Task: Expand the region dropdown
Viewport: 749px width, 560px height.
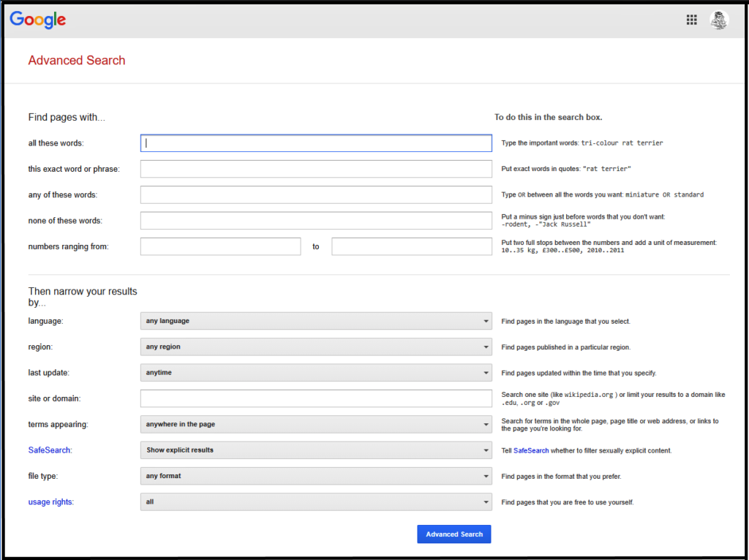Action: 316,347
